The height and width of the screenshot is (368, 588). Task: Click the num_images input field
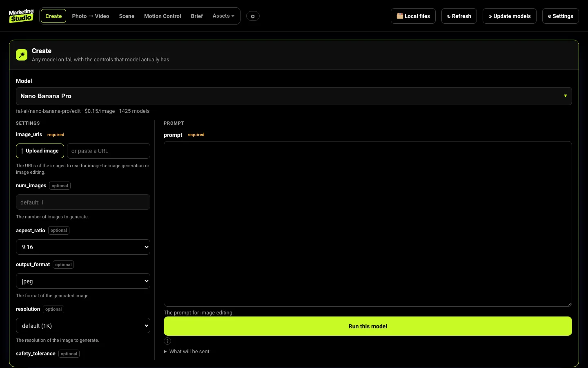(x=83, y=202)
